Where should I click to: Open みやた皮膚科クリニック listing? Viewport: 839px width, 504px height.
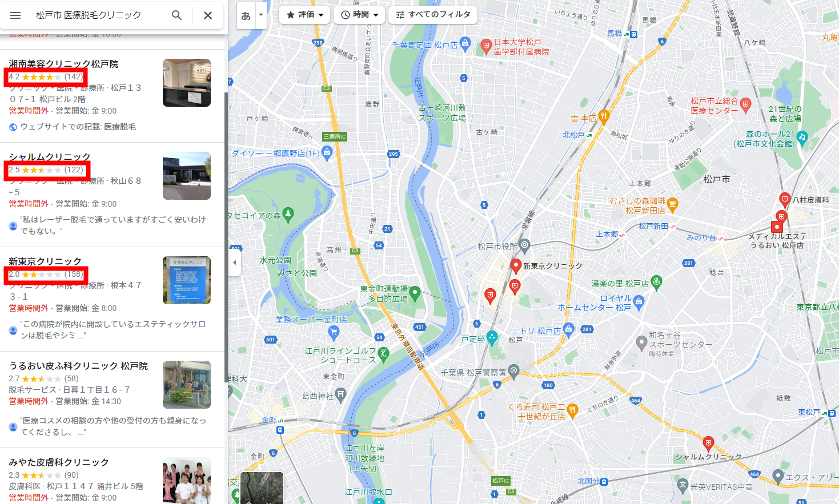click(59, 462)
